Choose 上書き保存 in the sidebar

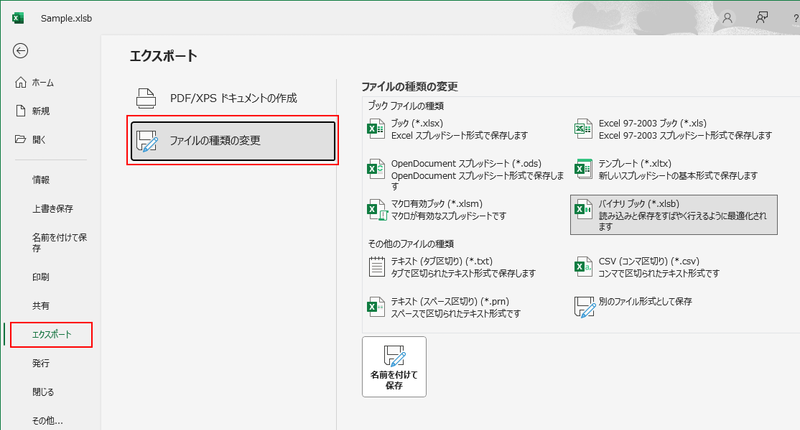point(51,208)
